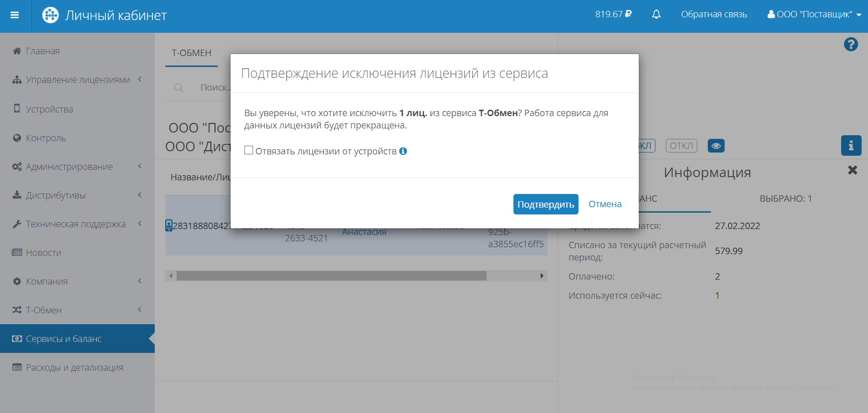Screen dimensions: 868x413
Task: Click the newspaper icon beside Новости
Action: (17, 252)
